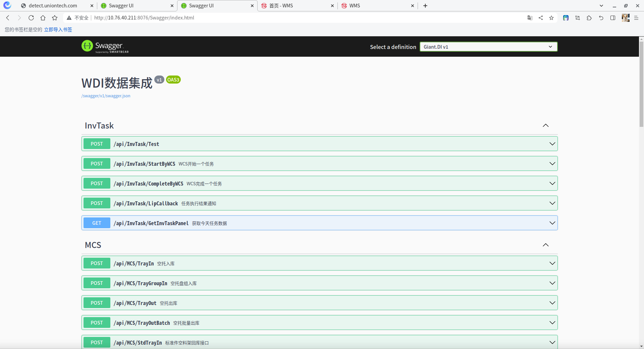Expand the /api/InvTask/Test endpoint arrow
Screen dimensions: 644x349
click(552, 144)
